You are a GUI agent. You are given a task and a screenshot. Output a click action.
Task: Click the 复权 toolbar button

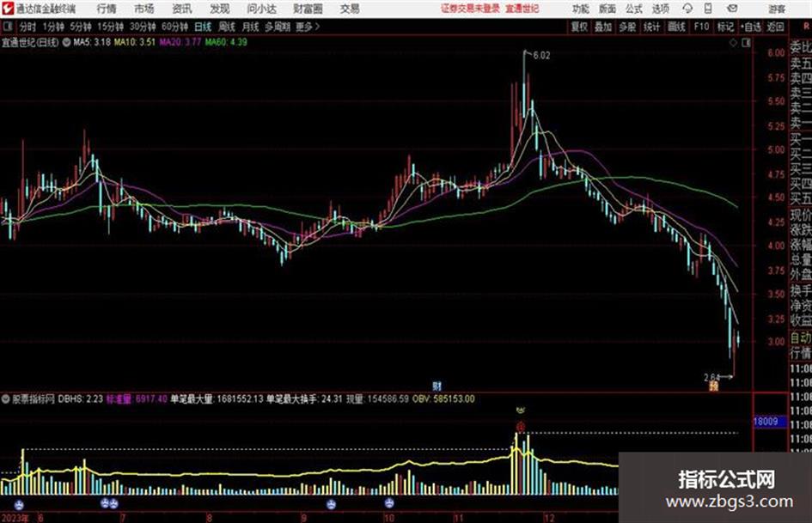(579, 27)
